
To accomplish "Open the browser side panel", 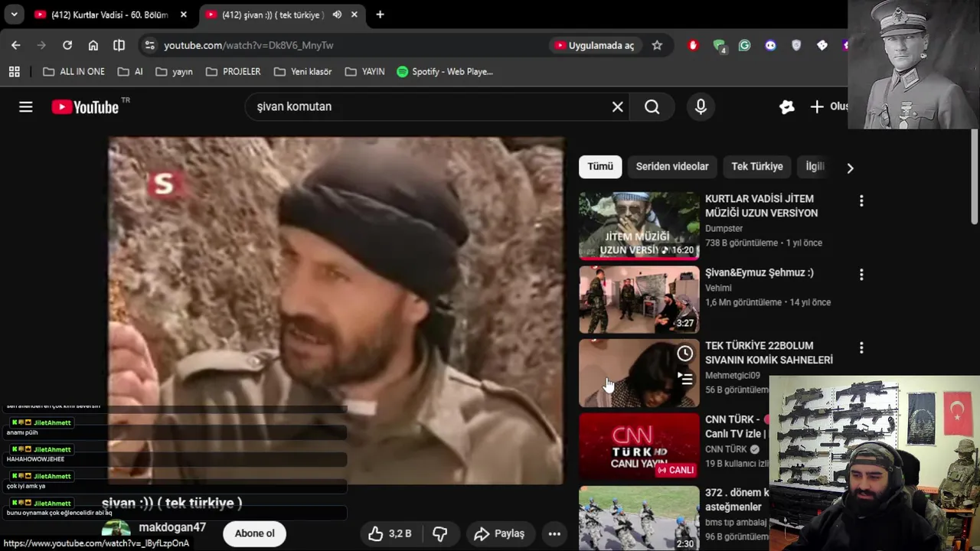I will pos(119,45).
